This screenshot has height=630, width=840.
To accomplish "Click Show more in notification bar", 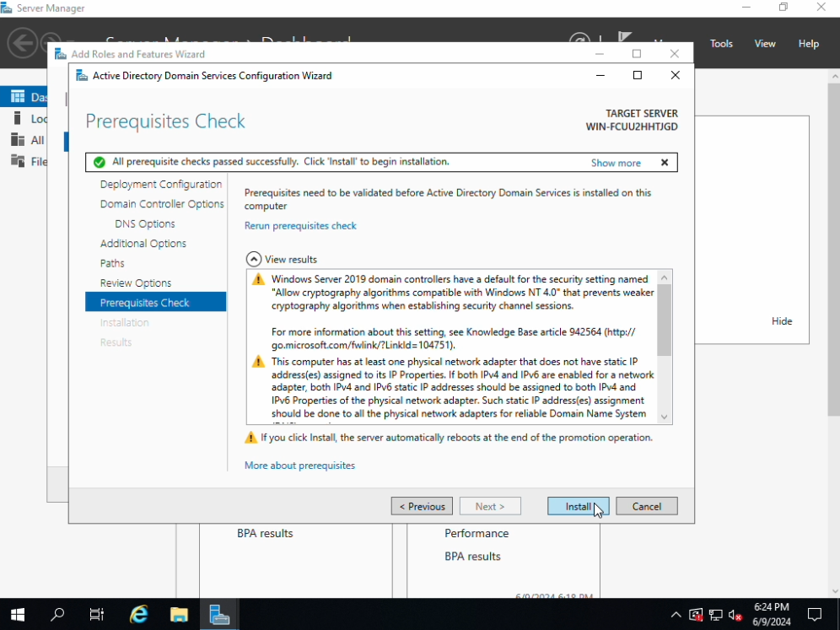I will (x=616, y=163).
